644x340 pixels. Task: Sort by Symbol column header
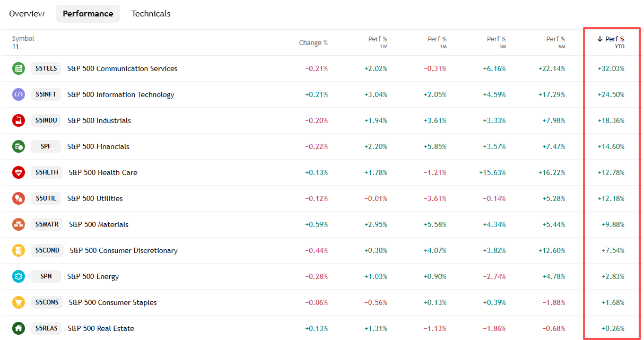click(23, 39)
